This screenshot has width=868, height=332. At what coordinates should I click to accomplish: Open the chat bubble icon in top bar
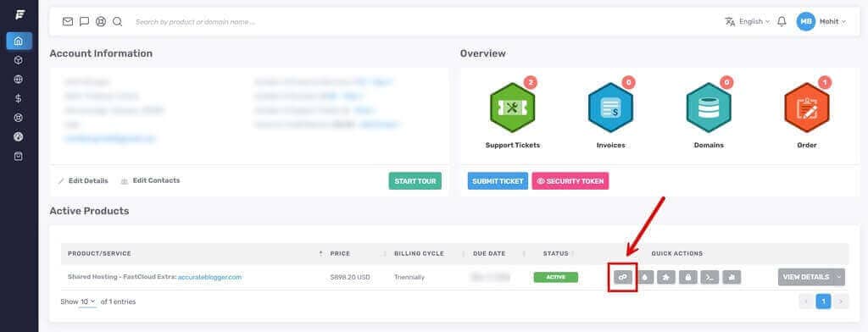point(84,21)
